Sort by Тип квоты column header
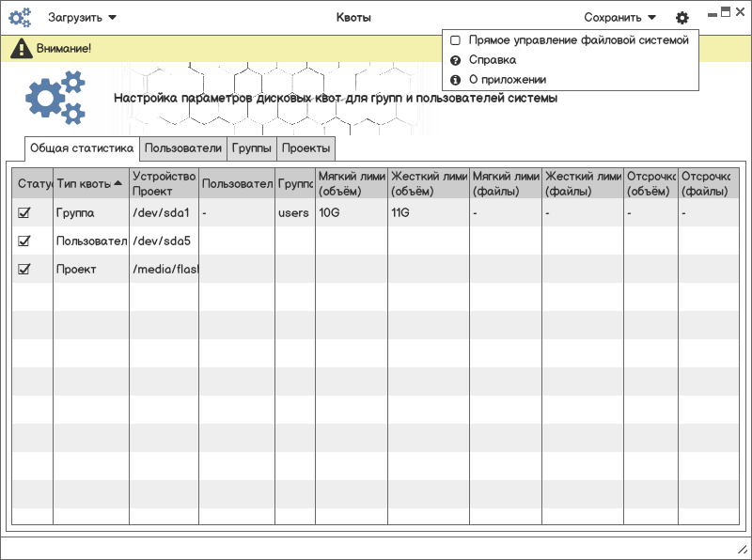 point(91,183)
